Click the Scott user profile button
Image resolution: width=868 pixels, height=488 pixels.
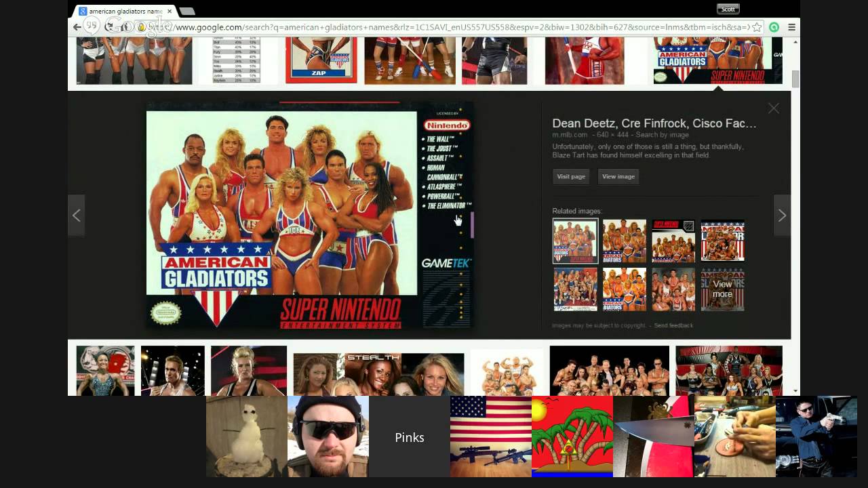tap(728, 9)
